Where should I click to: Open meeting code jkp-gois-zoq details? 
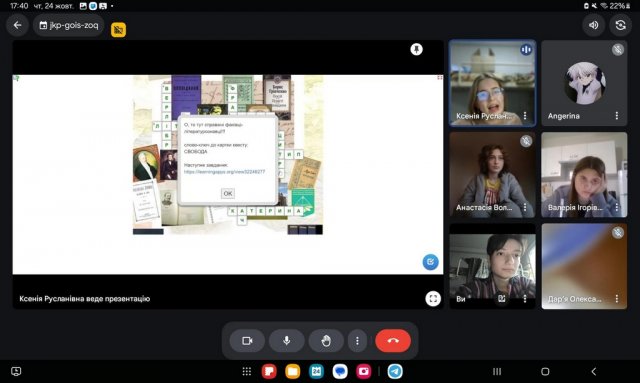(69, 25)
